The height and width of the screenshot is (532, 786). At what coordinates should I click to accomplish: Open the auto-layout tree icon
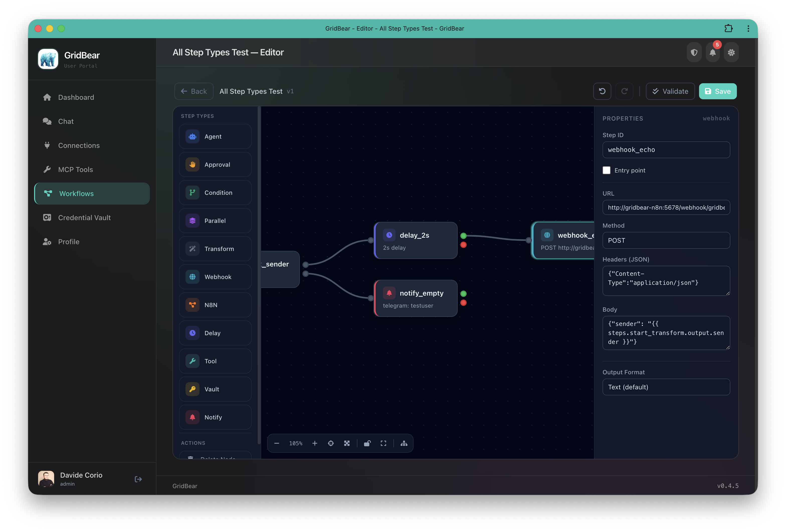(404, 443)
